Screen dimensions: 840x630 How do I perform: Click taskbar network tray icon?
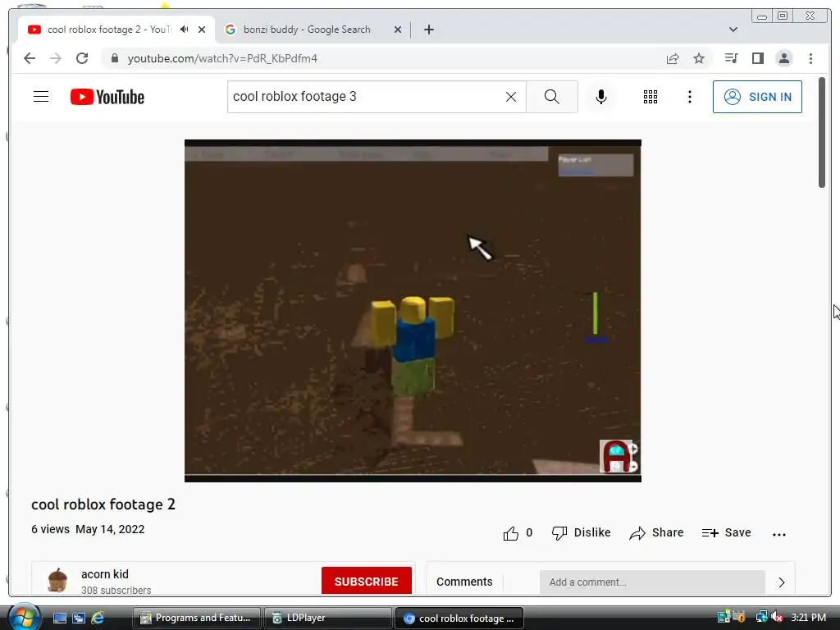pyautogui.click(x=761, y=617)
